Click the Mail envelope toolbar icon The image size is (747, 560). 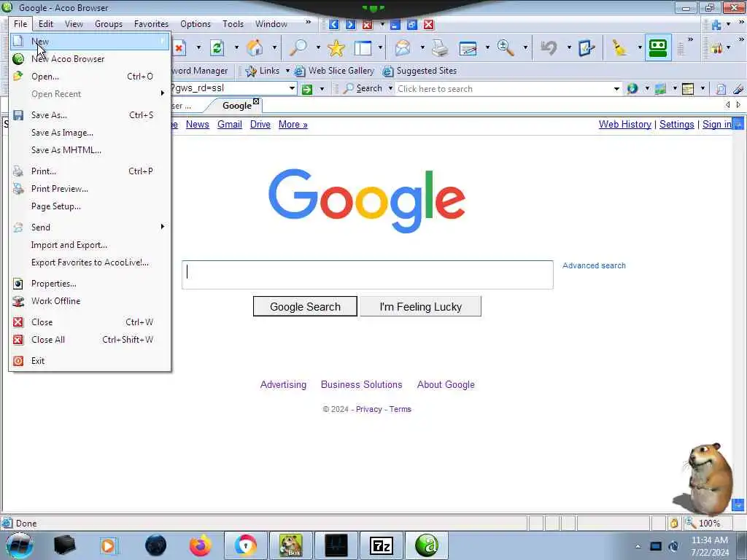tap(403, 47)
